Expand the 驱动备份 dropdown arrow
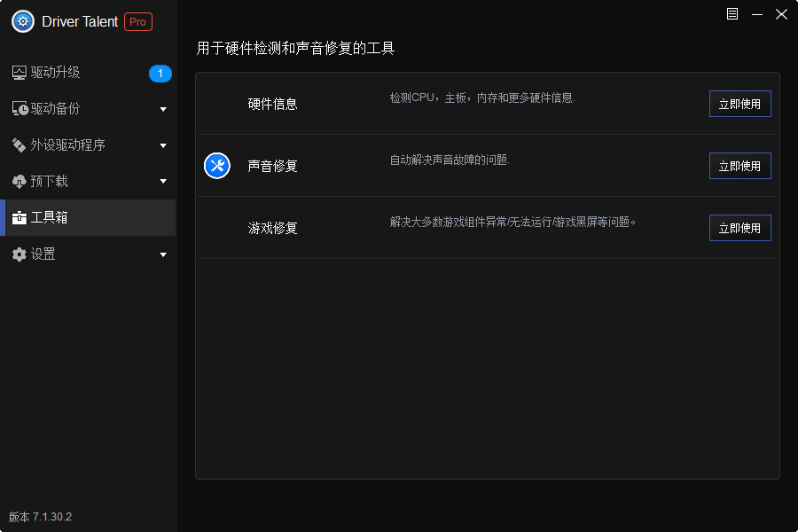 pos(163,110)
